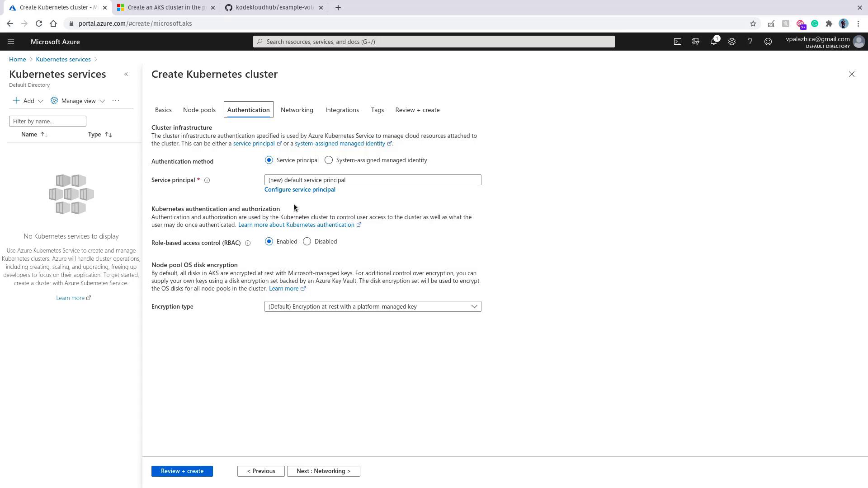Screen dimensions: 868x488
Task: Open feedback smiley icon
Action: [x=768, y=42]
